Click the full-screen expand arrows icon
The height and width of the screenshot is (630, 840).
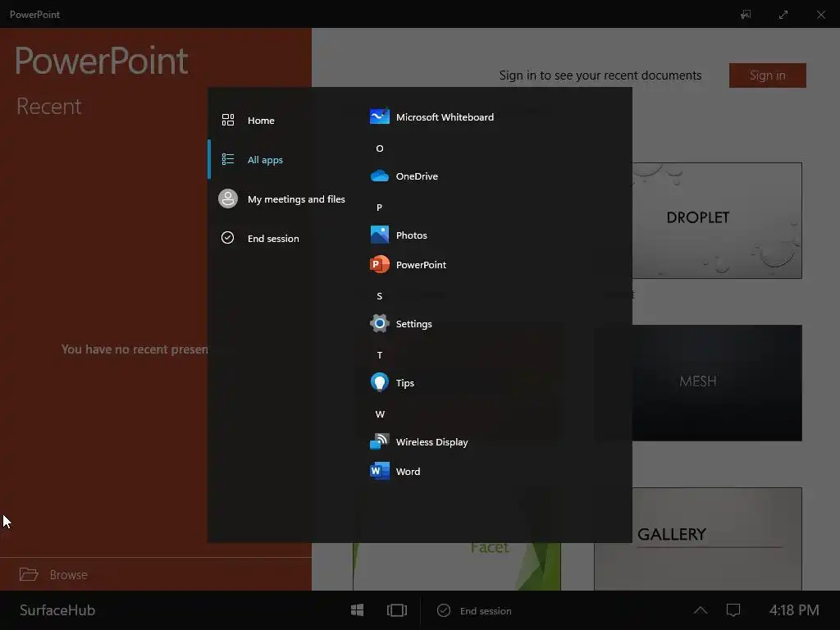coord(783,15)
